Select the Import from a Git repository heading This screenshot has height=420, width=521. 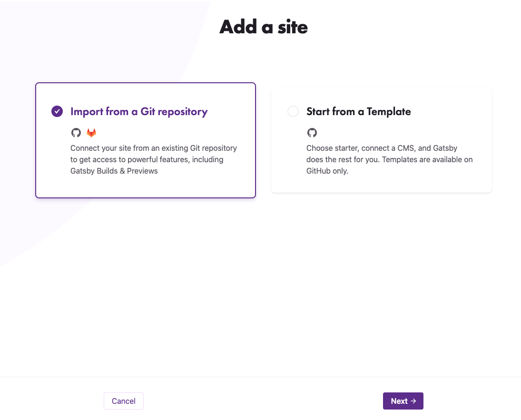click(x=139, y=112)
